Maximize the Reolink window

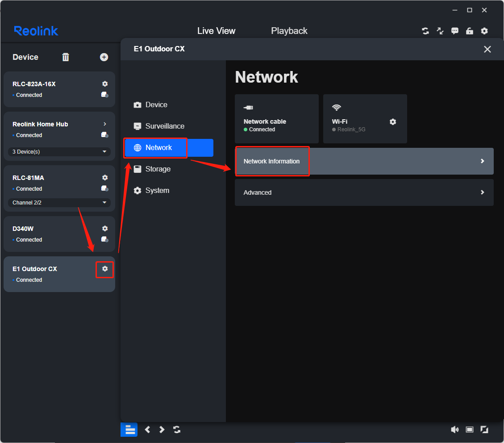coord(470,10)
